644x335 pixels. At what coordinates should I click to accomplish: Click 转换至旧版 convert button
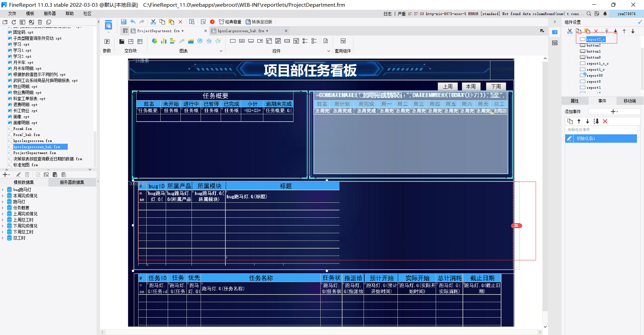[259, 22]
